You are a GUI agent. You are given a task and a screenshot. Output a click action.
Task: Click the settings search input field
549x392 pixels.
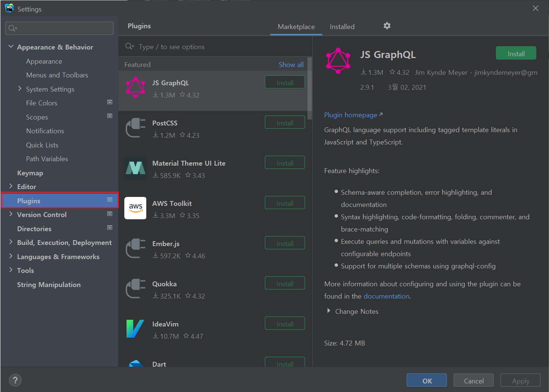(x=60, y=28)
